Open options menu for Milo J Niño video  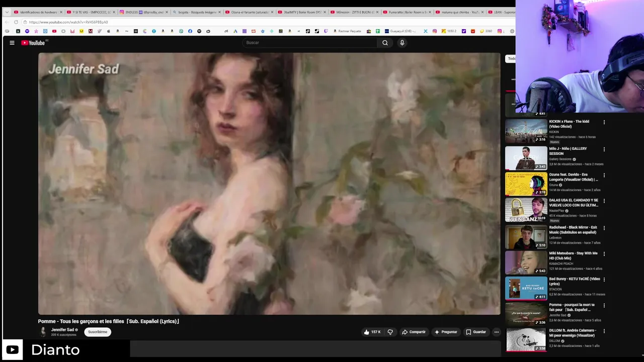click(x=604, y=149)
